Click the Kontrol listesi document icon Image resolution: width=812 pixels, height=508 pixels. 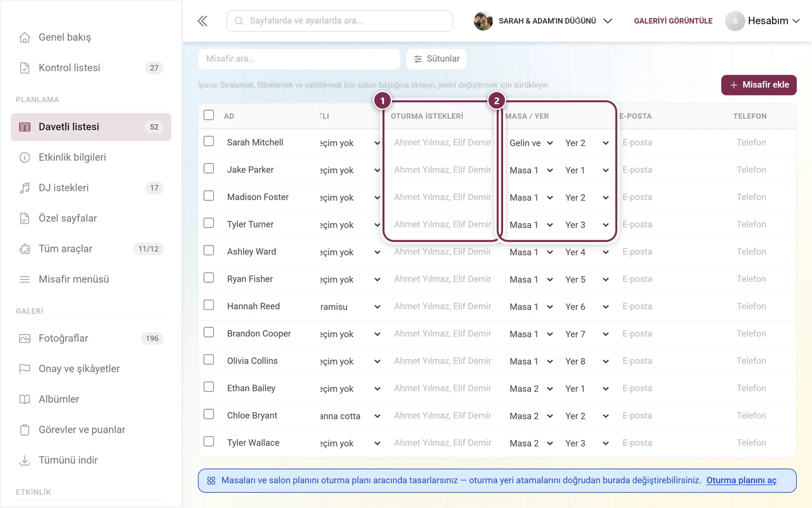tap(25, 68)
